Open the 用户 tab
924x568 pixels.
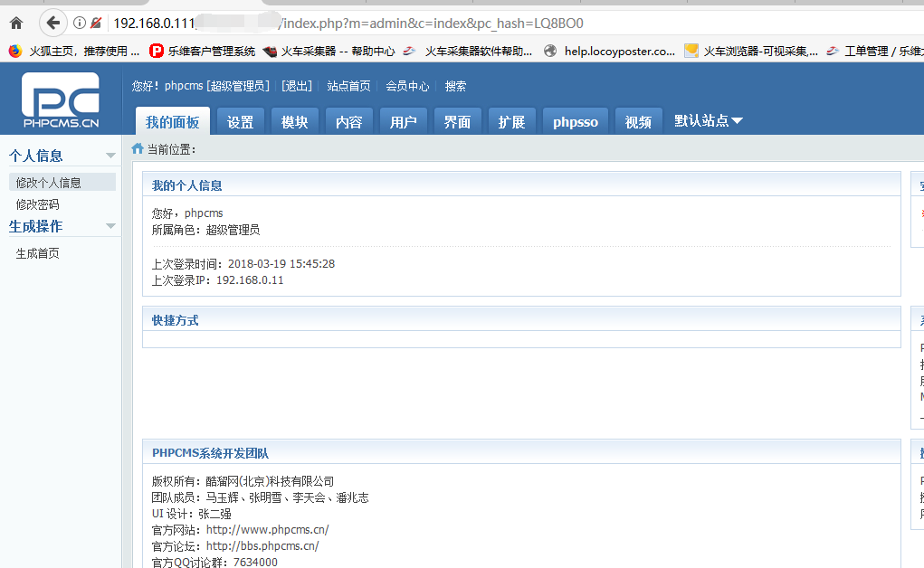[x=403, y=122]
